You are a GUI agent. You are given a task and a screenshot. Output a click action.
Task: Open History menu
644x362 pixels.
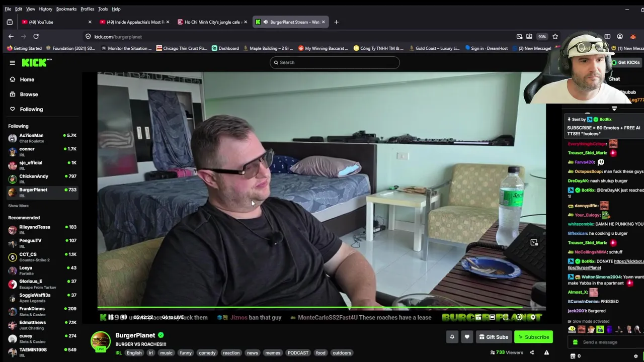(x=45, y=9)
